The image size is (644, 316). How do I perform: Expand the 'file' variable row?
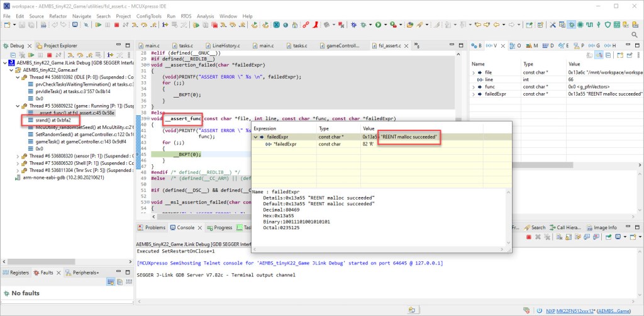tap(473, 73)
